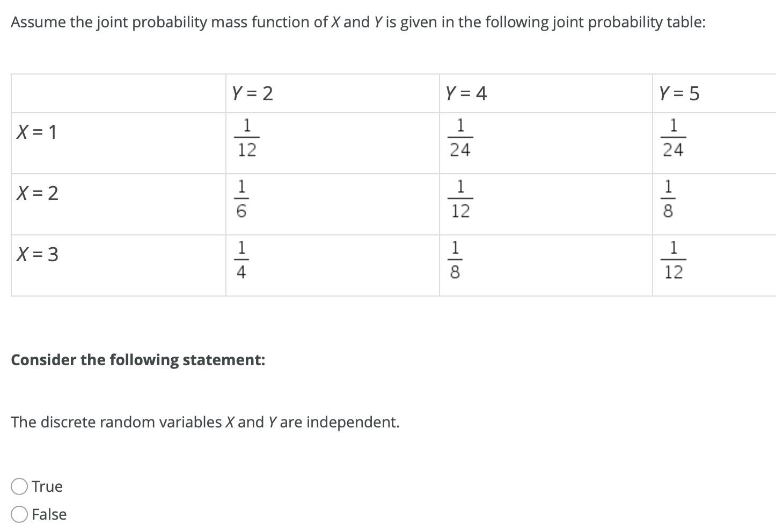Click the independence statement text
776x532 pixels.
[206, 423]
